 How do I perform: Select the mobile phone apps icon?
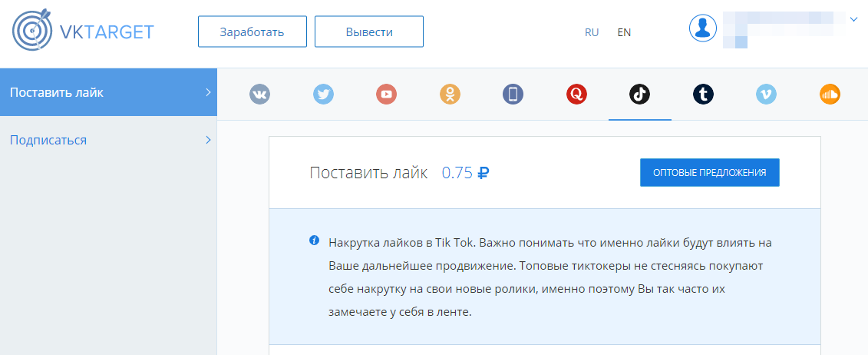[x=513, y=95]
